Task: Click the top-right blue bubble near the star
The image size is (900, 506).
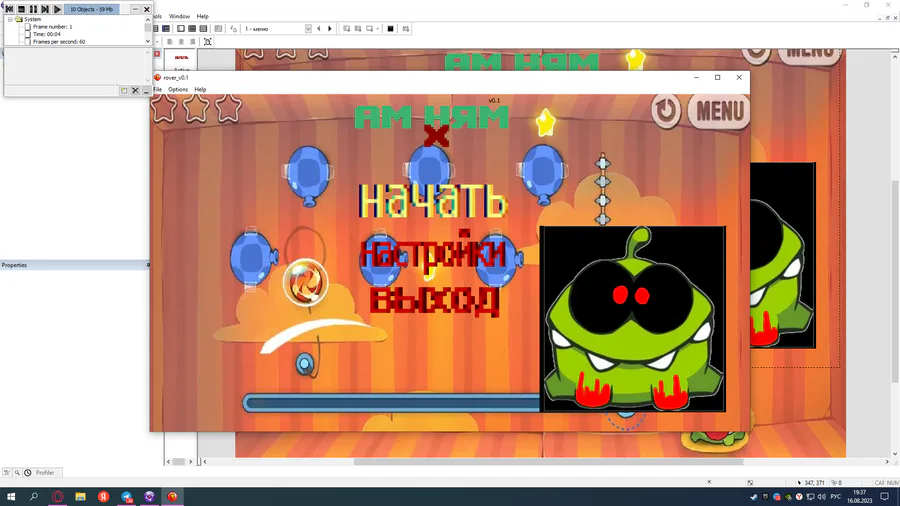Action: pos(542,173)
